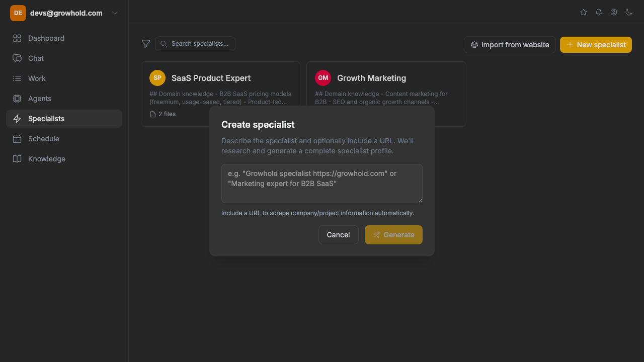The width and height of the screenshot is (644, 362).
Task: Click the Work list icon in sidebar
Action: [x=17, y=78]
